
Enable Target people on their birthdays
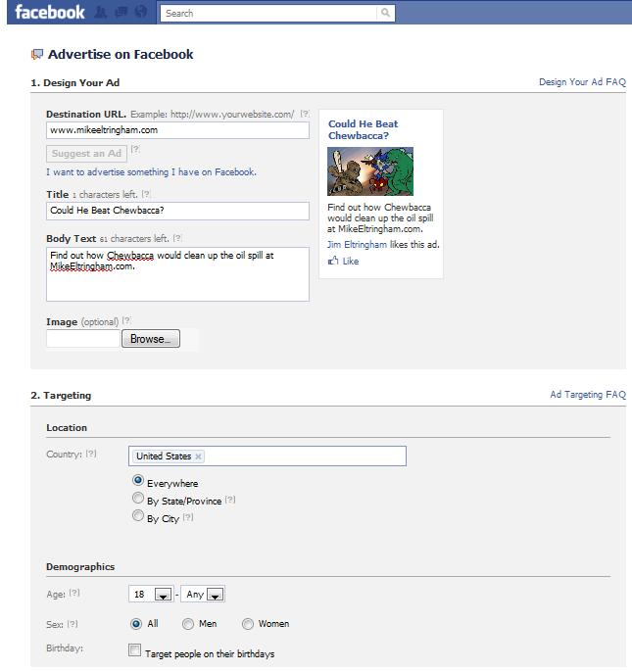pos(134,648)
